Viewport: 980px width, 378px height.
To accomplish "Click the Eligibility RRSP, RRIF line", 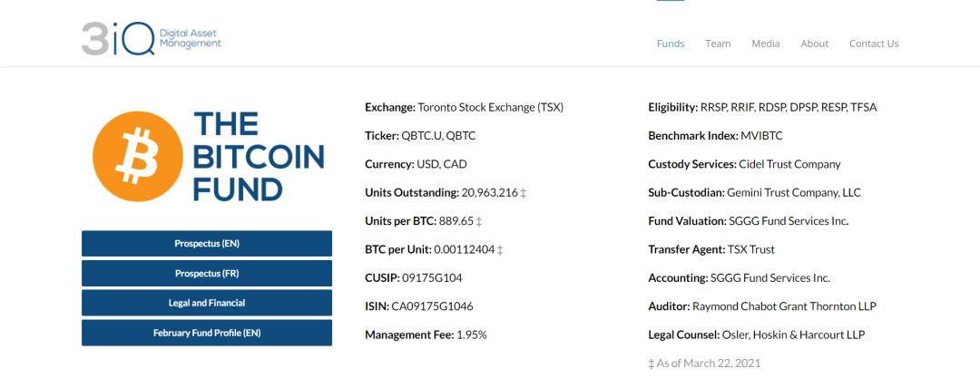I will tap(762, 108).
